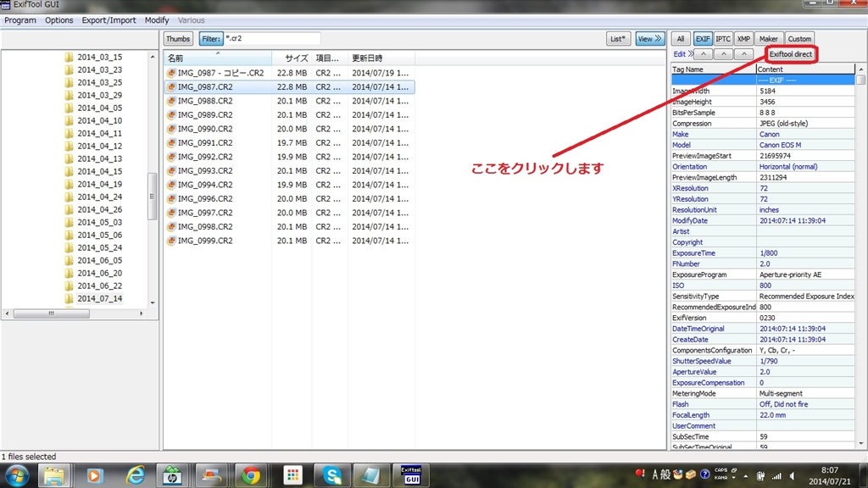Toggle Maker notes view
The image size is (868, 488).
tap(768, 39)
